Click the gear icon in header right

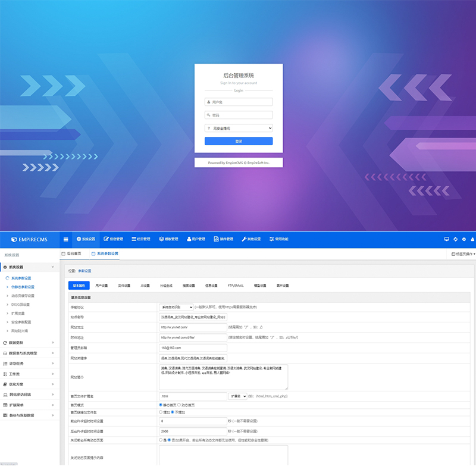coord(464,239)
